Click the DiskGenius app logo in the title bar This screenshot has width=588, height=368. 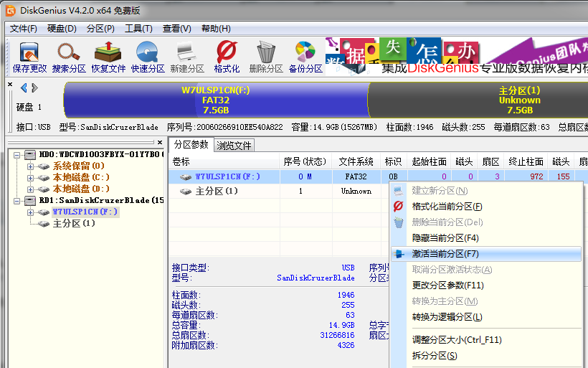10,11
